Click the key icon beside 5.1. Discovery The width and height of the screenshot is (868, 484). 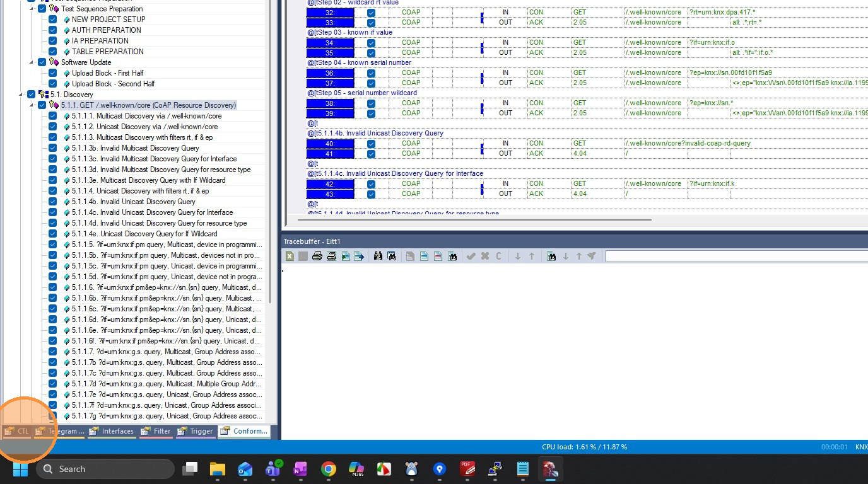(x=43, y=95)
